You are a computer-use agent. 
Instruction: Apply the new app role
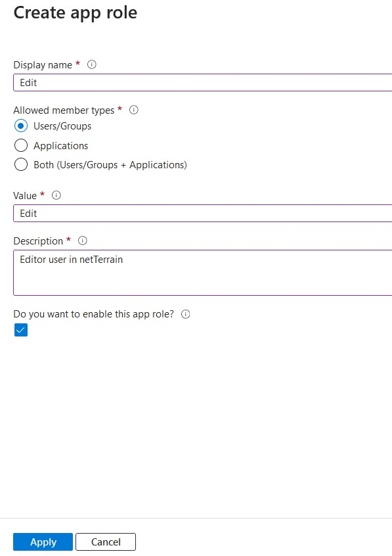point(43,542)
